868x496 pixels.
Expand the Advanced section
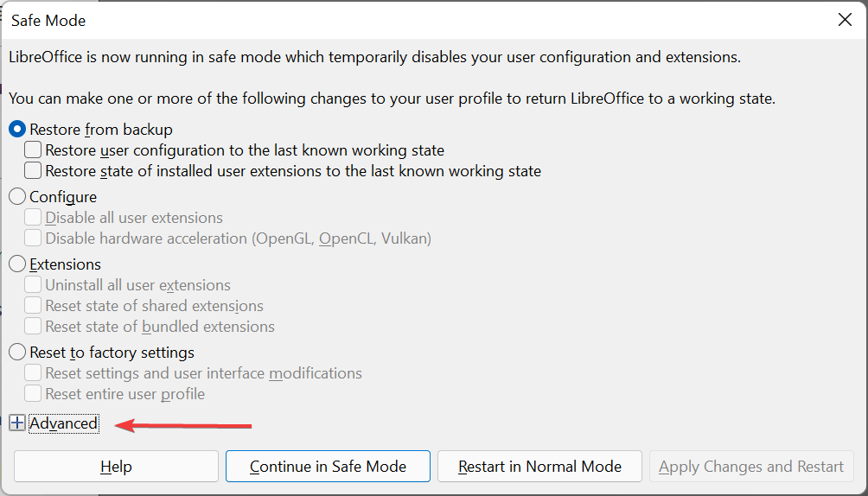17,423
